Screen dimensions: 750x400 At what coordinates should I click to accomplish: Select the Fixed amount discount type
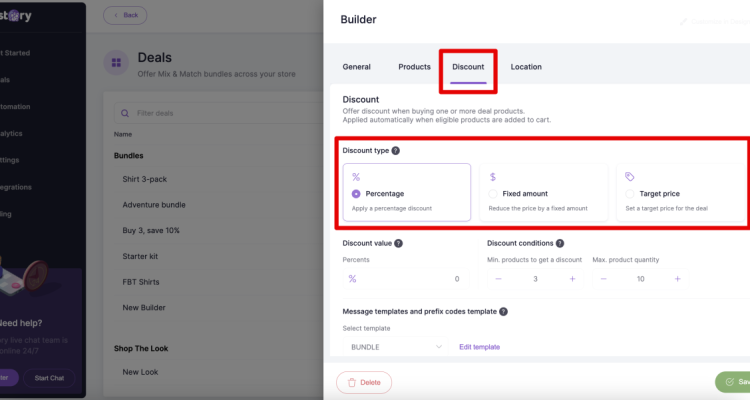pyautogui.click(x=493, y=193)
